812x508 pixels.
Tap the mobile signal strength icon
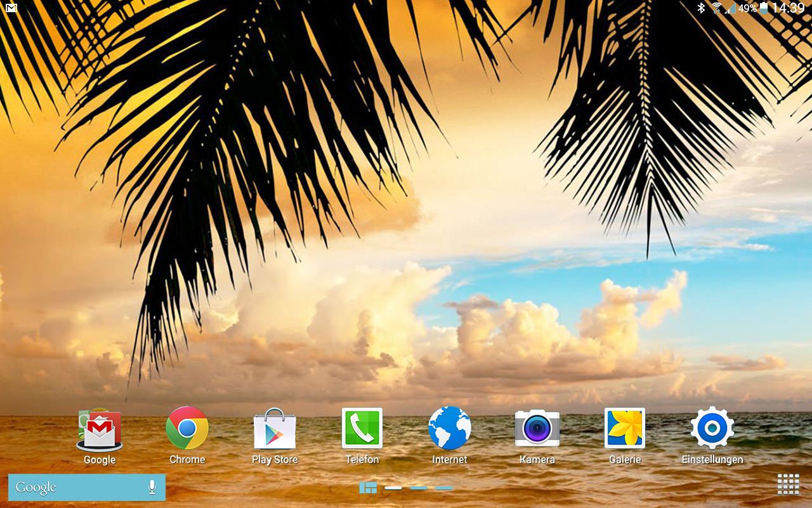coord(731,8)
